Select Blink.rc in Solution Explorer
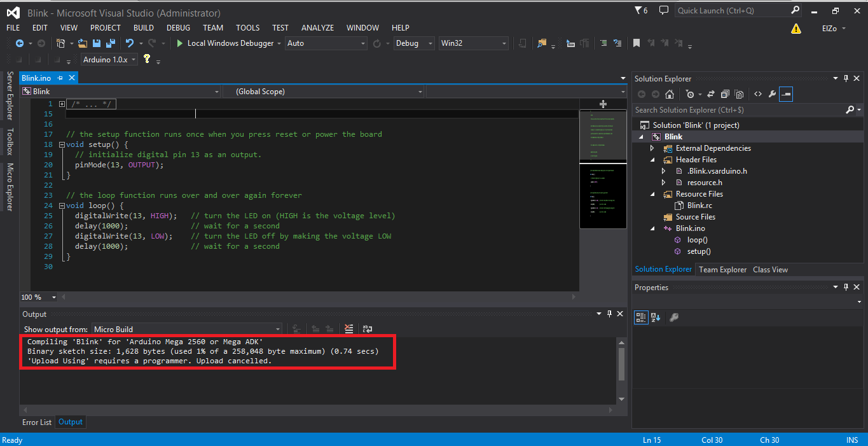This screenshot has width=868, height=446. (699, 206)
